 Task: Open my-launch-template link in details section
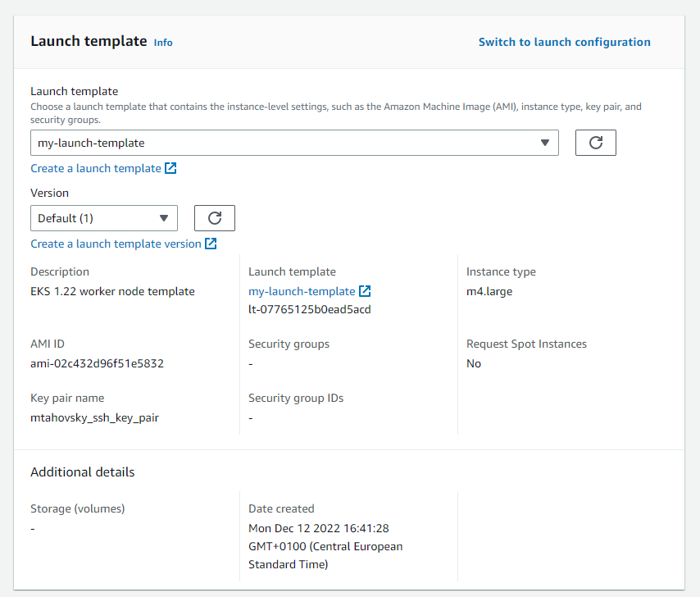(x=302, y=291)
